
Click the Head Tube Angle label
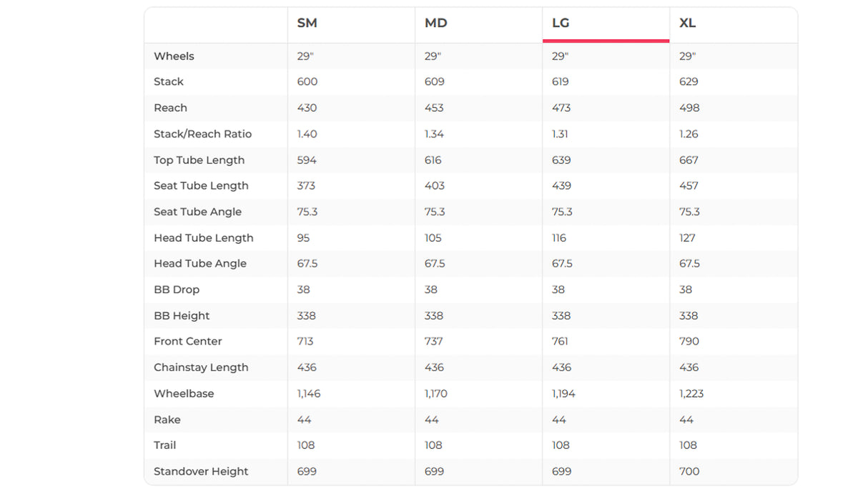click(x=199, y=263)
